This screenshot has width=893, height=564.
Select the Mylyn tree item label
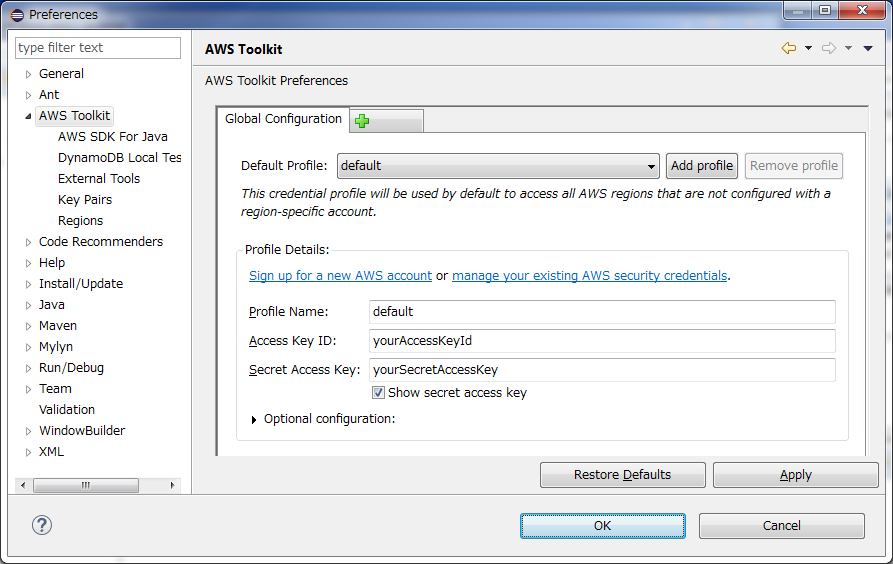(x=55, y=347)
